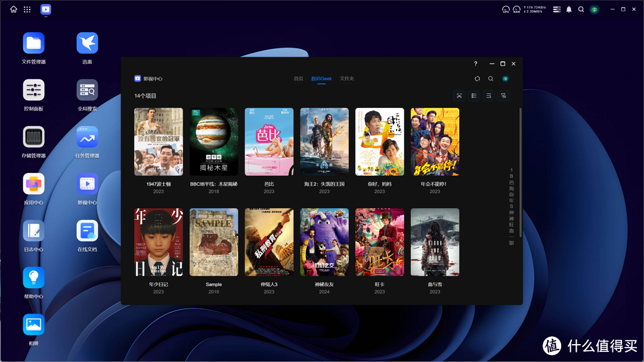This screenshot has width=644, height=362.
Task: Open the 血与雪 movie poster
Action: (x=435, y=242)
